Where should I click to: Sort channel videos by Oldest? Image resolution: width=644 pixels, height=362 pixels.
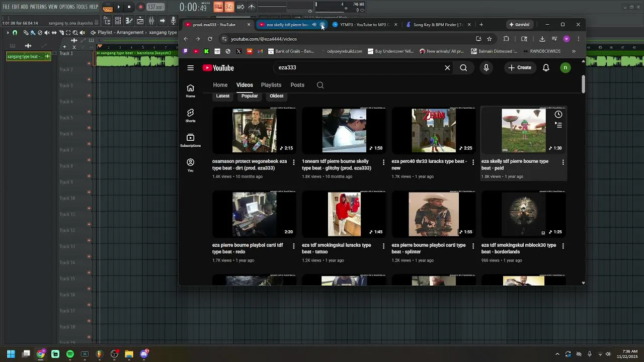click(277, 96)
